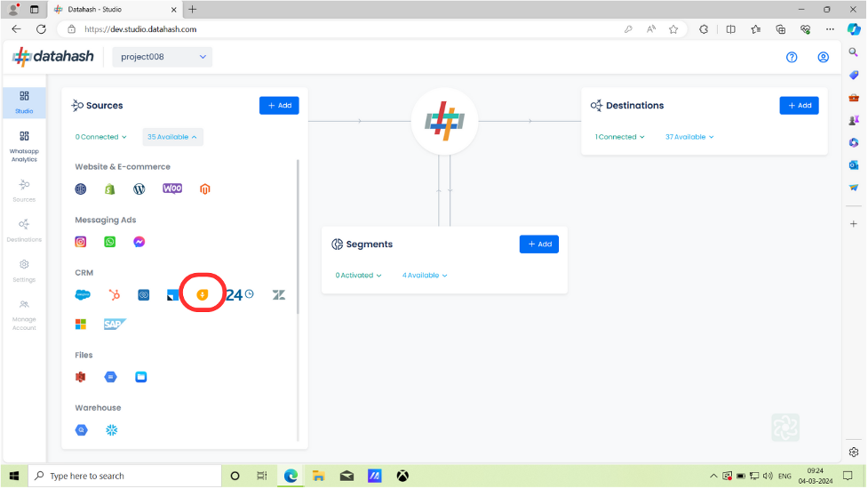
Task: Select the SAP CRM source icon
Action: click(115, 324)
